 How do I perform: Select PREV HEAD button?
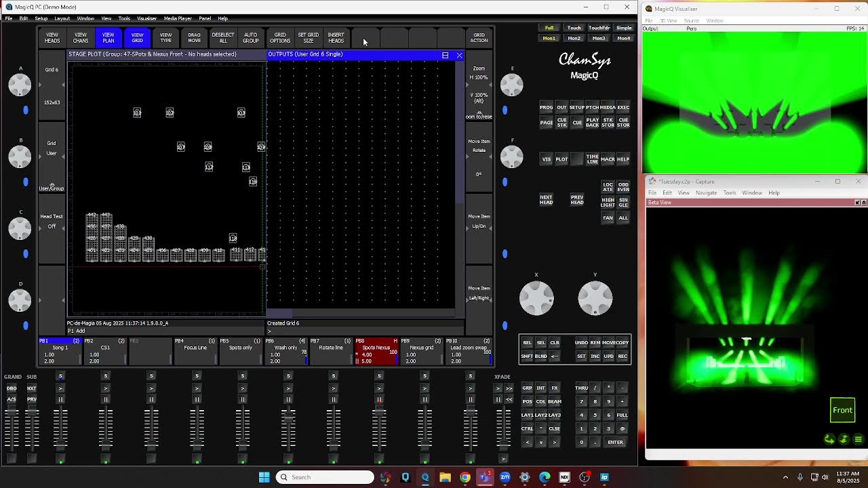pos(577,199)
